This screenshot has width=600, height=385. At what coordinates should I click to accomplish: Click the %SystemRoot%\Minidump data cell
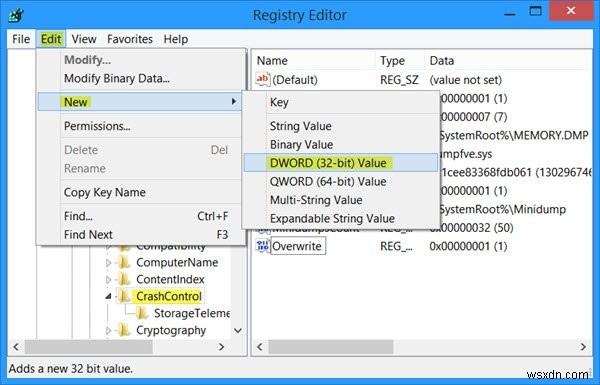502,209
